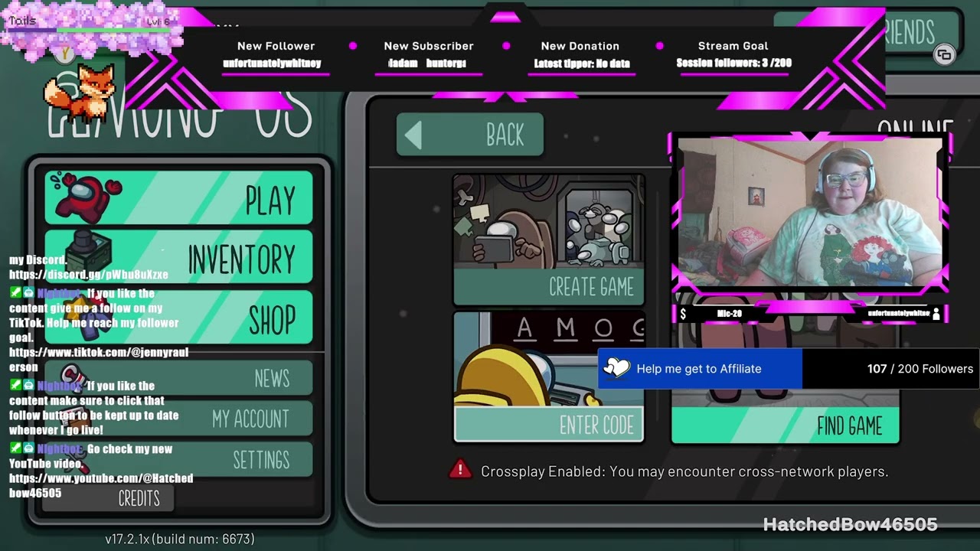Open the YouTube channel link in chat
The height and width of the screenshot is (551, 980).
click(x=101, y=486)
